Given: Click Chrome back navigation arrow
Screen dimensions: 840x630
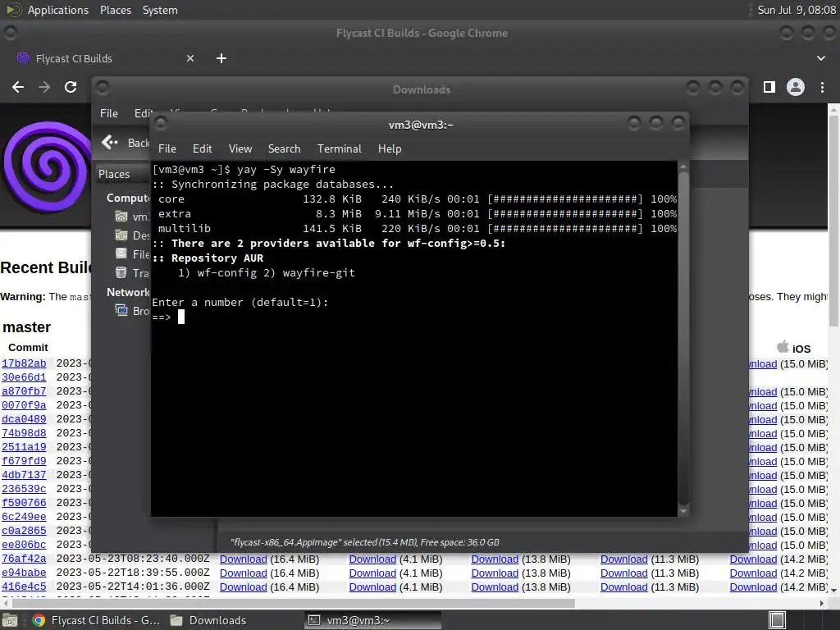Looking at the screenshot, I should click(x=18, y=87).
